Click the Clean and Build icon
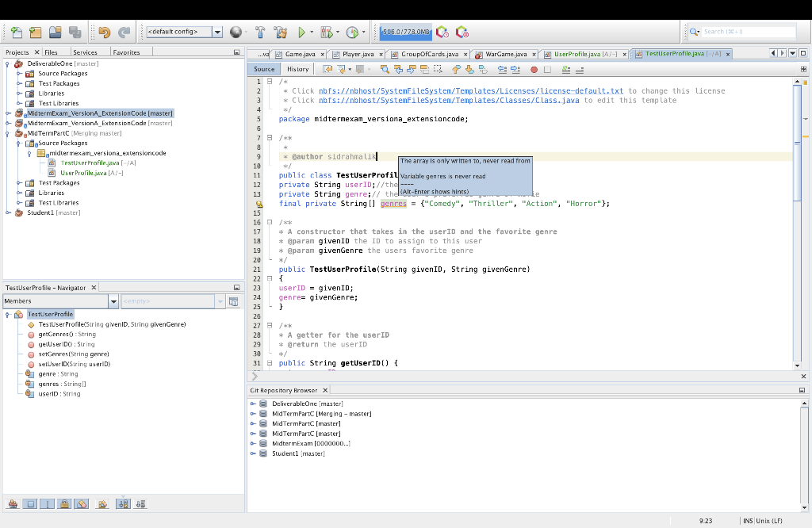Image resolution: width=812 pixels, height=528 pixels. point(279,33)
